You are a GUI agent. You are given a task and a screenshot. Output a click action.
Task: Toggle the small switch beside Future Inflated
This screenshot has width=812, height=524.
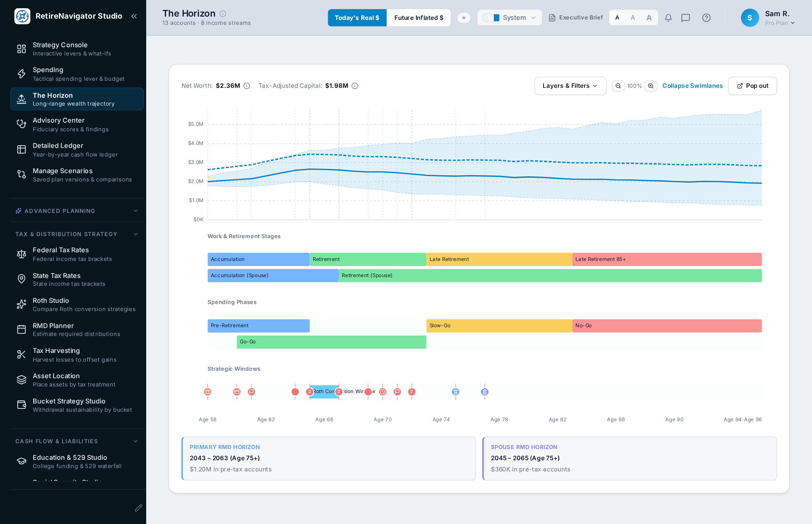(x=464, y=18)
